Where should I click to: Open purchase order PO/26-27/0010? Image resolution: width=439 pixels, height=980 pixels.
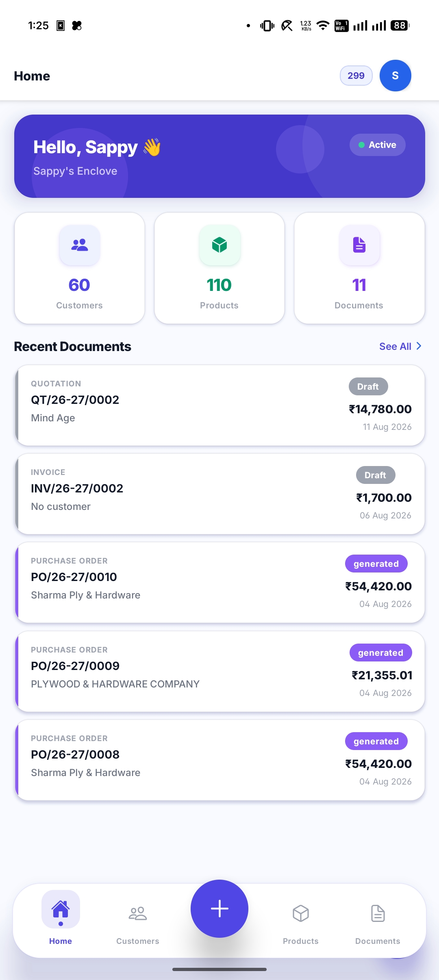click(219, 582)
